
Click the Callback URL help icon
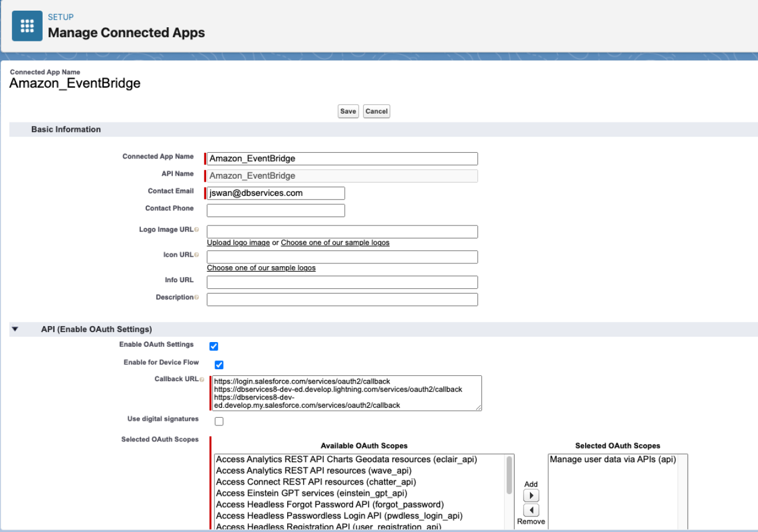click(x=202, y=379)
